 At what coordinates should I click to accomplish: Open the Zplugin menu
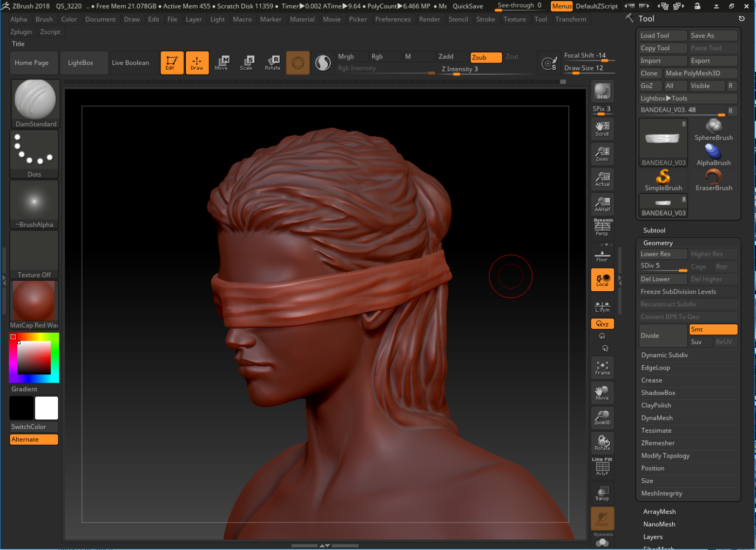pyautogui.click(x=21, y=32)
